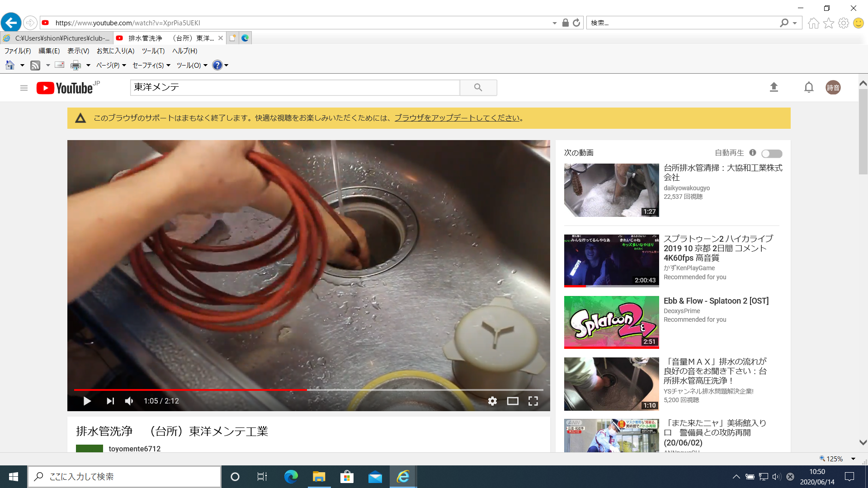868x488 pixels.
Task: Open YouTube notifications bell
Action: coord(809,87)
